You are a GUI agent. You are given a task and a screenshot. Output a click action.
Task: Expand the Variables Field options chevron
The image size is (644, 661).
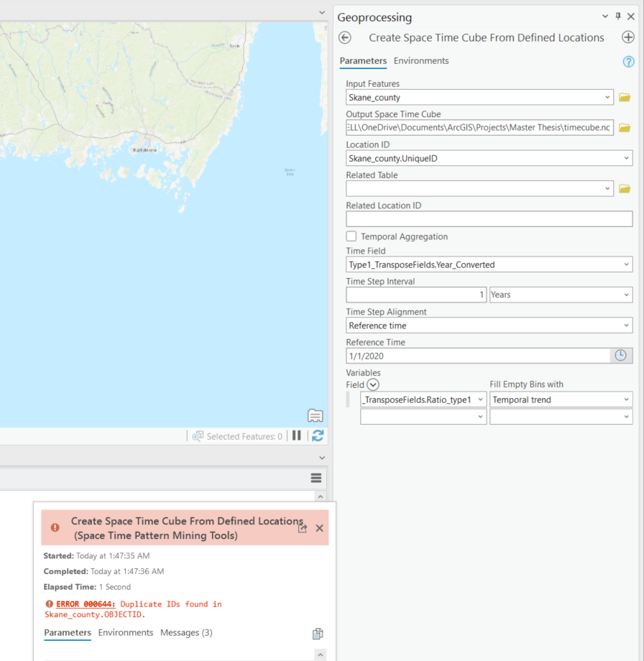372,384
